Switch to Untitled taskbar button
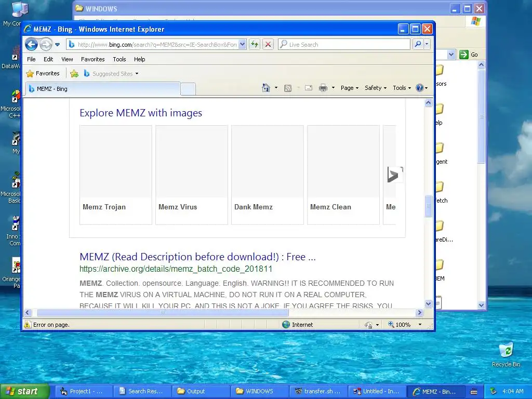The height and width of the screenshot is (399, 532). click(x=376, y=391)
